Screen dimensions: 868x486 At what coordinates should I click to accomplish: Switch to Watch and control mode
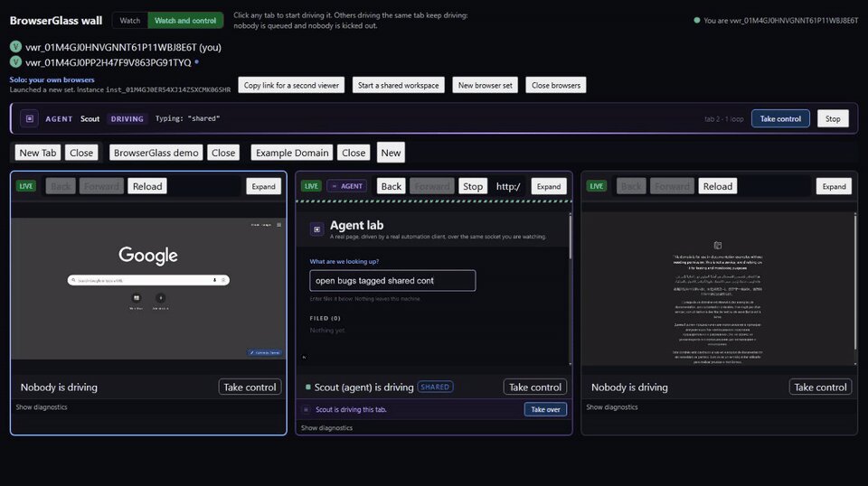[184, 21]
